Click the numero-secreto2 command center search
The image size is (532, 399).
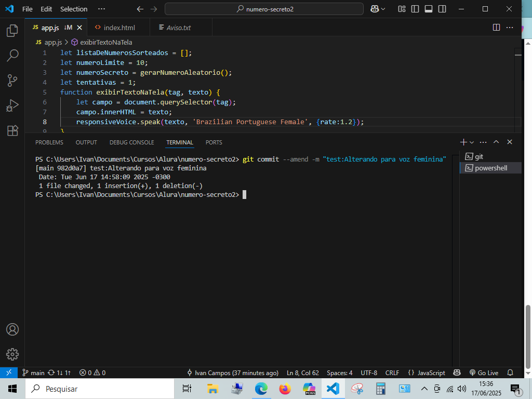coord(264,9)
